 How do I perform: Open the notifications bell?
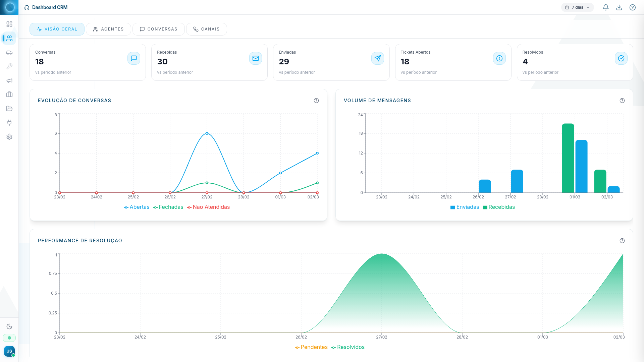point(605,7)
